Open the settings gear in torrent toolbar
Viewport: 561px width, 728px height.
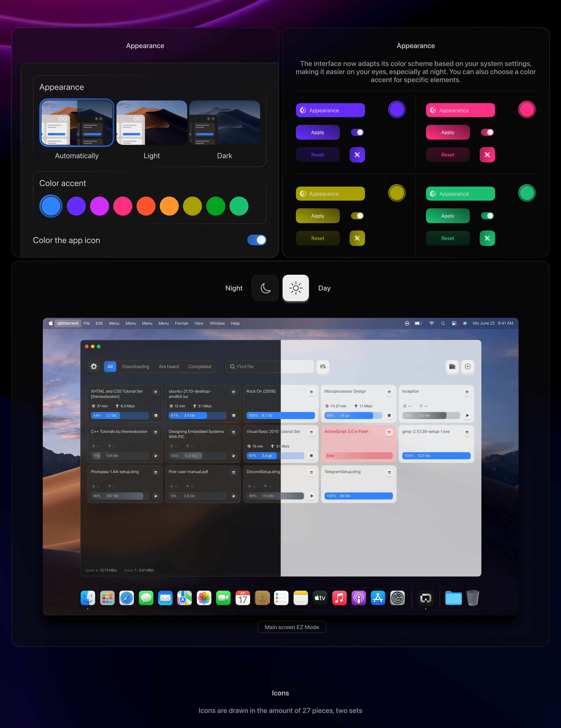94,366
